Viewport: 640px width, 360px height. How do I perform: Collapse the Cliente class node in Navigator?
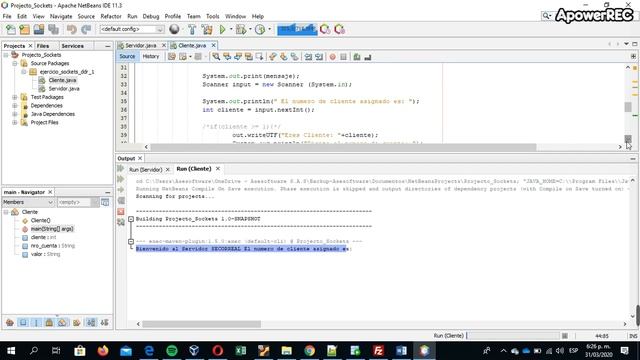[x=6, y=212]
